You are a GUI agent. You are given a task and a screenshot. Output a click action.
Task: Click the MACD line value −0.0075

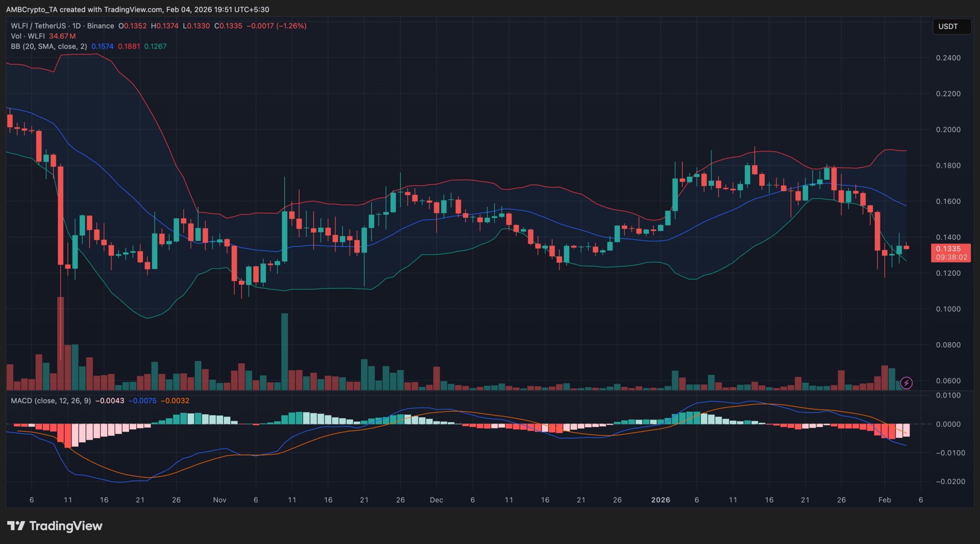(x=142, y=401)
